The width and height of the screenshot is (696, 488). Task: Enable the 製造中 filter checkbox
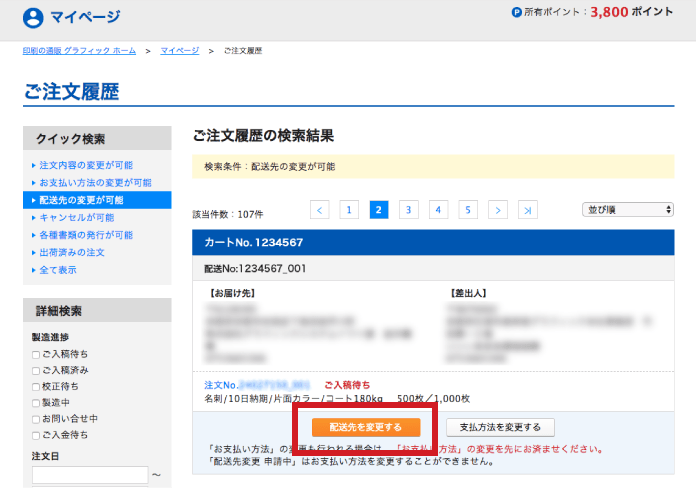(36, 402)
